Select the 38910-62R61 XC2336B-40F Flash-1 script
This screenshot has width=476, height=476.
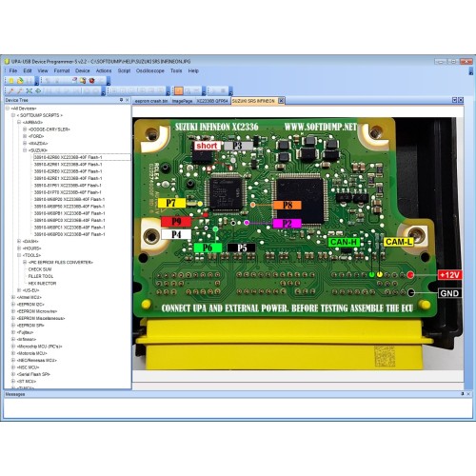click(x=68, y=165)
